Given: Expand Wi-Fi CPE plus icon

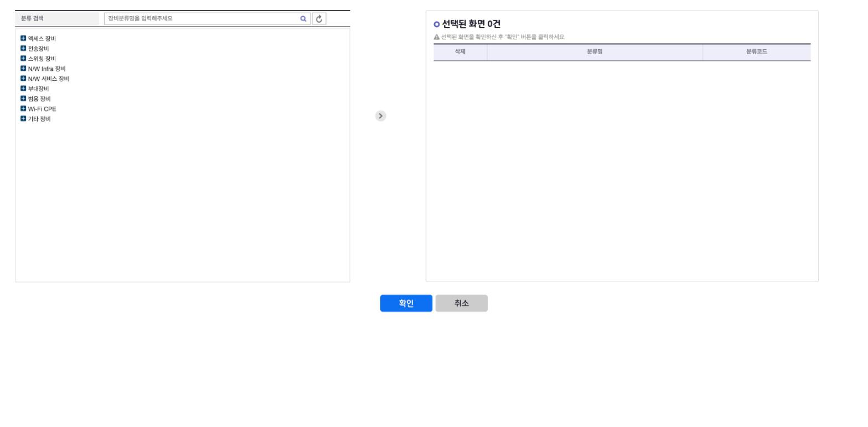Looking at the screenshot, I should 23,108.
